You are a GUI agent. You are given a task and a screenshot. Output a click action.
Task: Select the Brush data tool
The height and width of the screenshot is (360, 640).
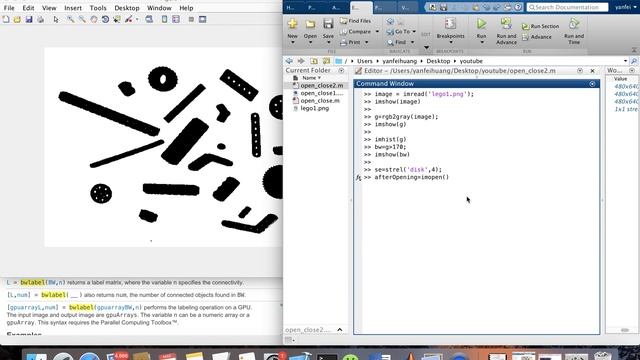coord(129,19)
